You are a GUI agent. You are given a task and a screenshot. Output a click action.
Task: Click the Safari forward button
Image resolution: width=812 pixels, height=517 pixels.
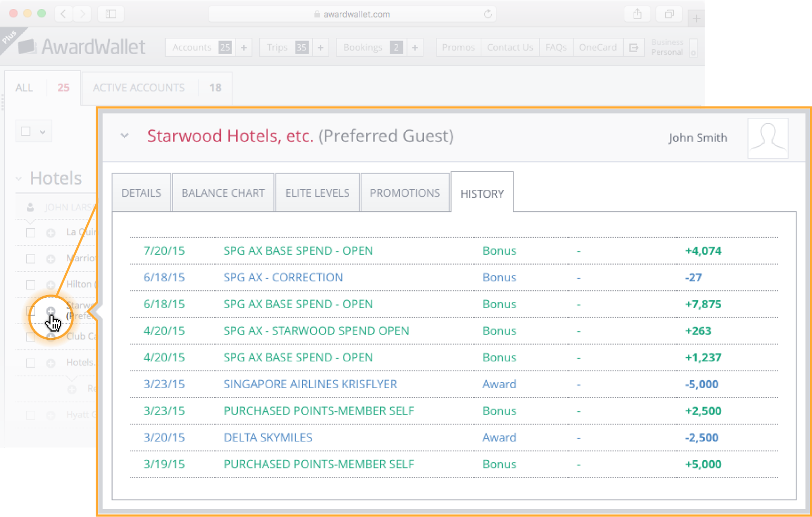82,14
